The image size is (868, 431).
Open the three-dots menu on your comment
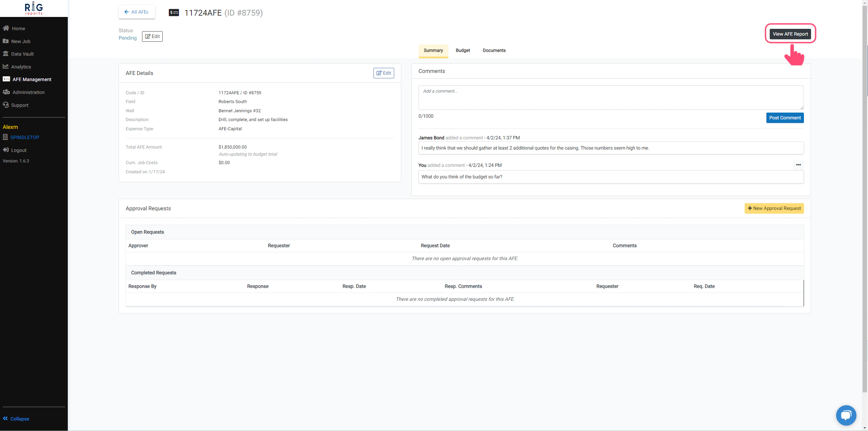(x=798, y=165)
